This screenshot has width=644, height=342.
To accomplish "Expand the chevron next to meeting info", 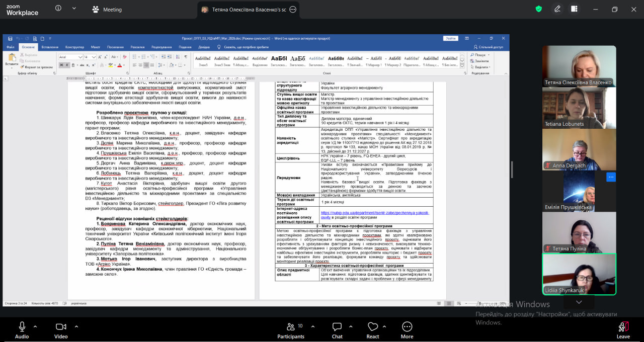I will [74, 9].
